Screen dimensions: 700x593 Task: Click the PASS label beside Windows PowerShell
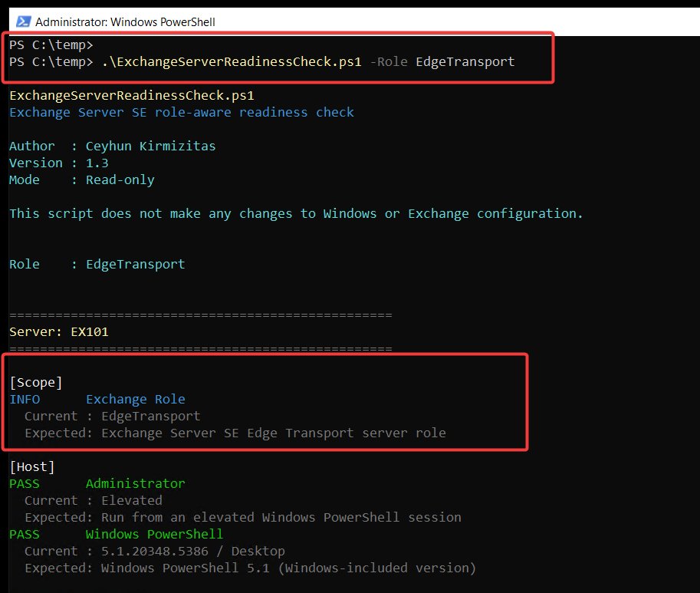coord(25,535)
